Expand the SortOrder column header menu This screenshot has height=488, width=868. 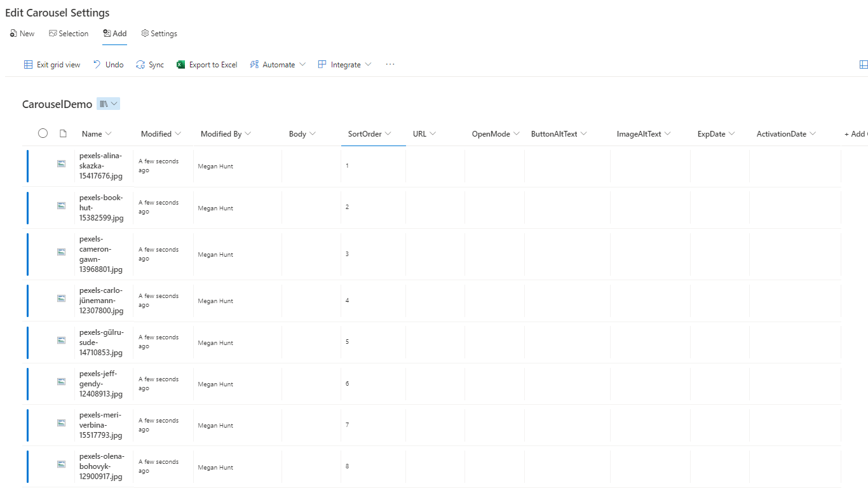[x=388, y=134]
